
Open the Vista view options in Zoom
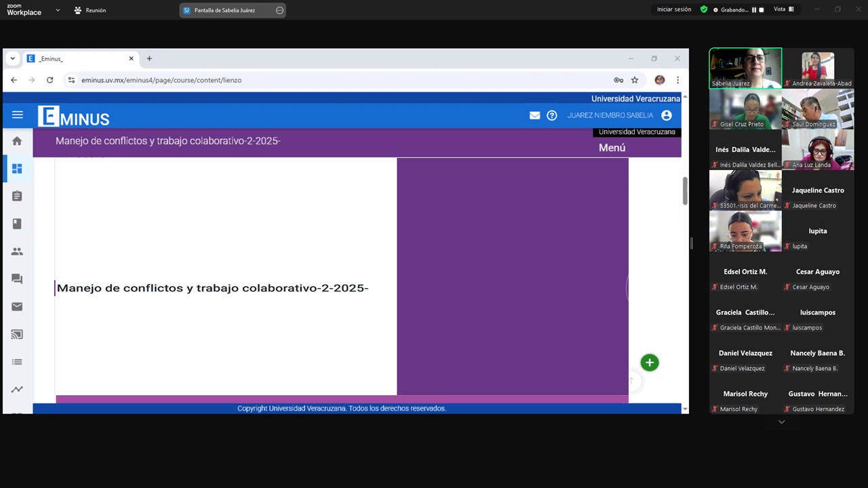(783, 9)
